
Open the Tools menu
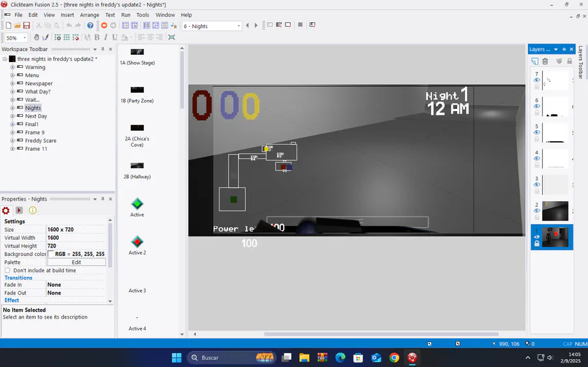click(142, 15)
